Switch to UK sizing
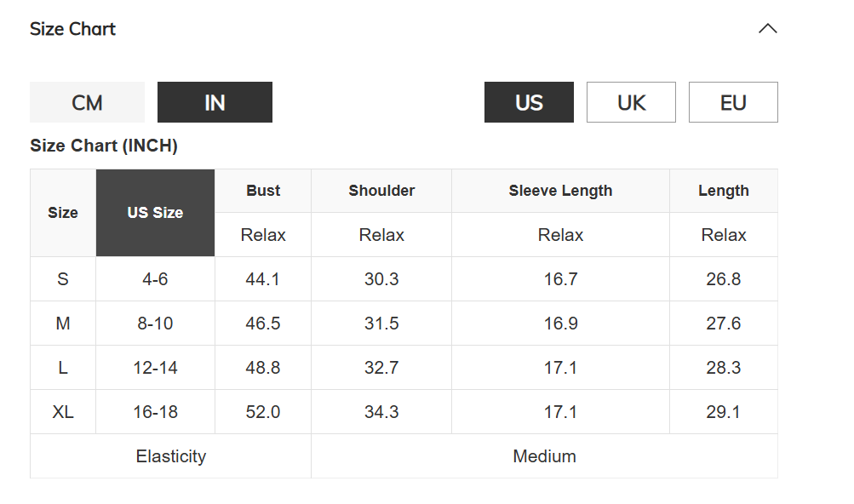This screenshot has width=854, height=504. (631, 103)
